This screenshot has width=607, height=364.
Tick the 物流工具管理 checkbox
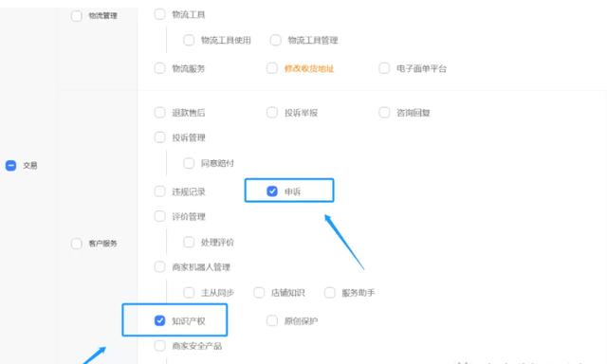(276, 40)
